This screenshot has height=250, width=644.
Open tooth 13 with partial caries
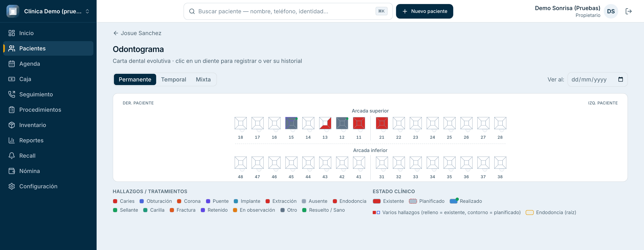coord(325,123)
